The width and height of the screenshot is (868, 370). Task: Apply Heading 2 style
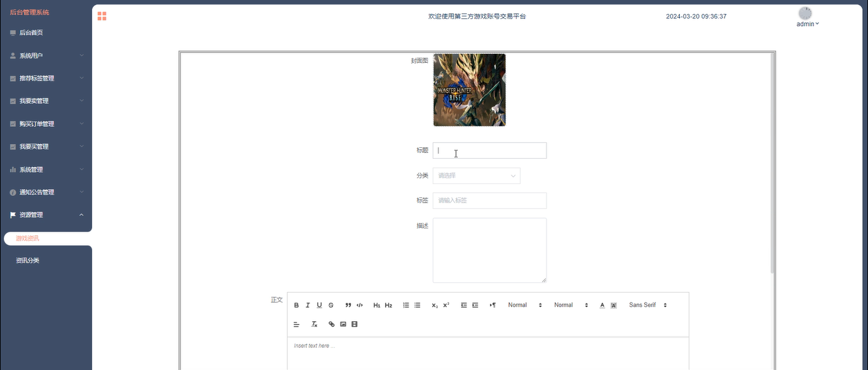[388, 305]
